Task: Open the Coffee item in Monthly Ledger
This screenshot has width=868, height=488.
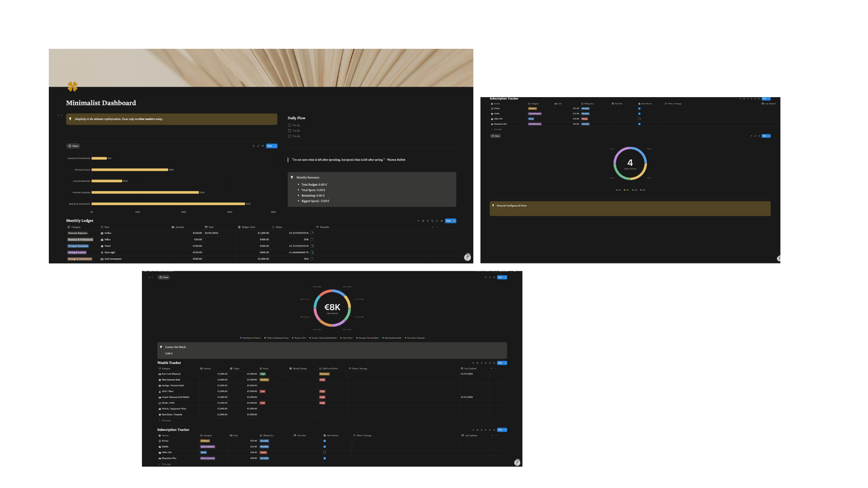Action: (108, 233)
